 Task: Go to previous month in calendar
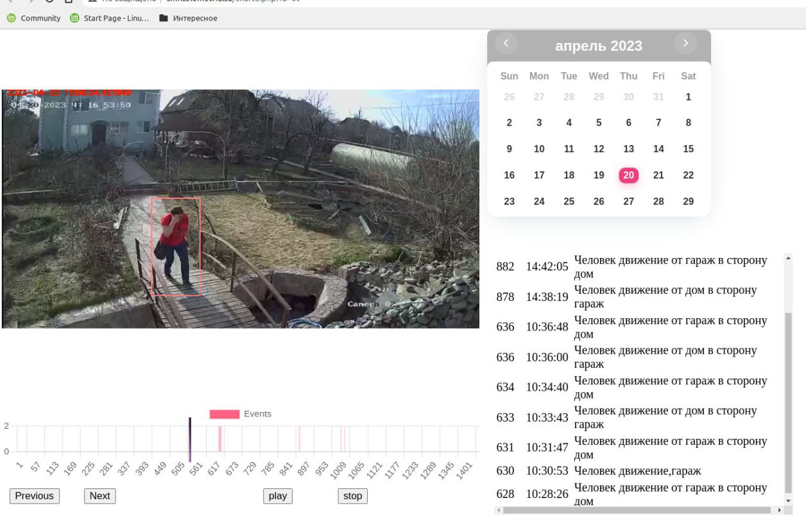506,43
